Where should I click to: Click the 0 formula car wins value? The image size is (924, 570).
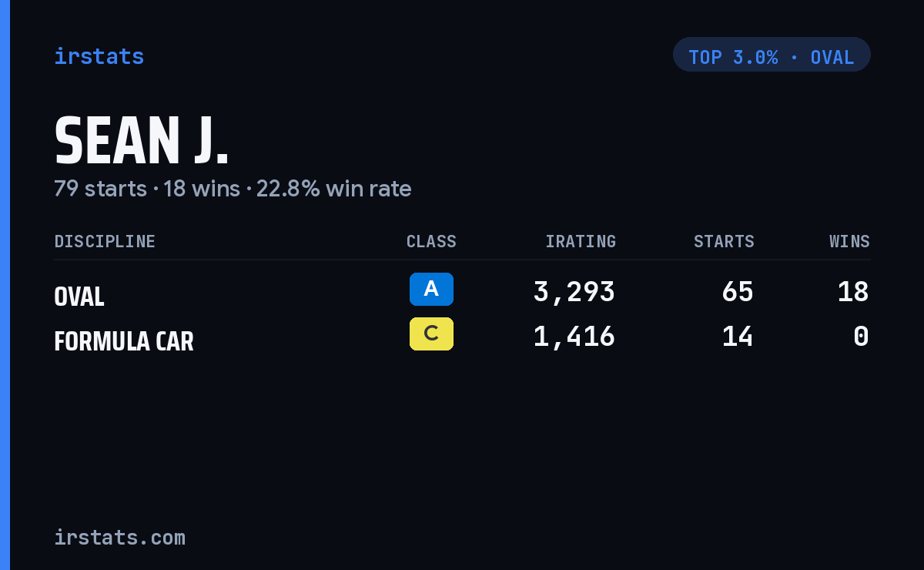tap(862, 337)
